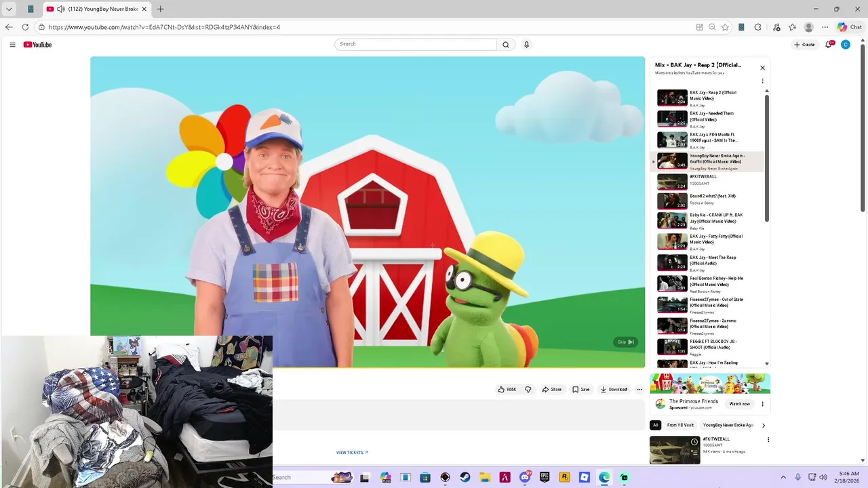Focus the YouTube search field
868x488 pixels.
tap(415, 44)
